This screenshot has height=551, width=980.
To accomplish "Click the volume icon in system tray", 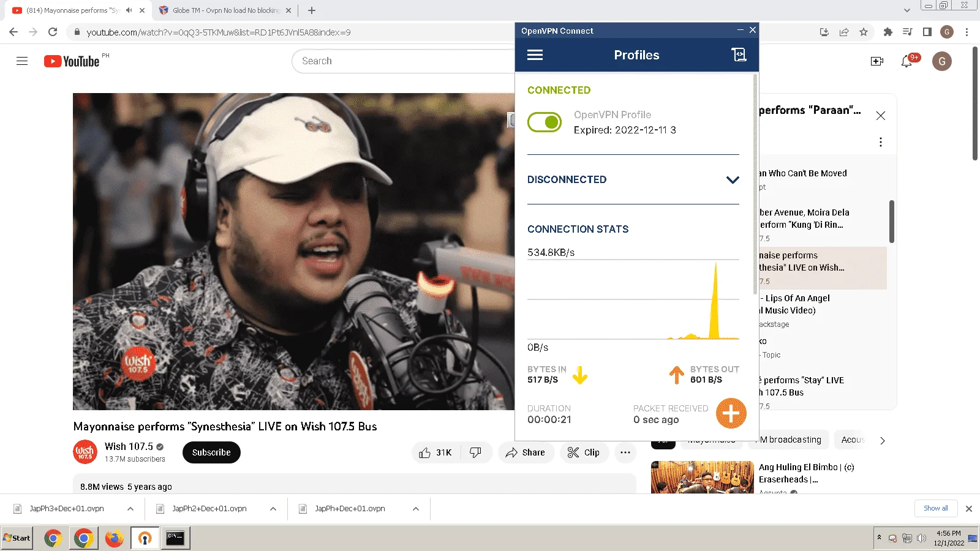I will 921,538.
